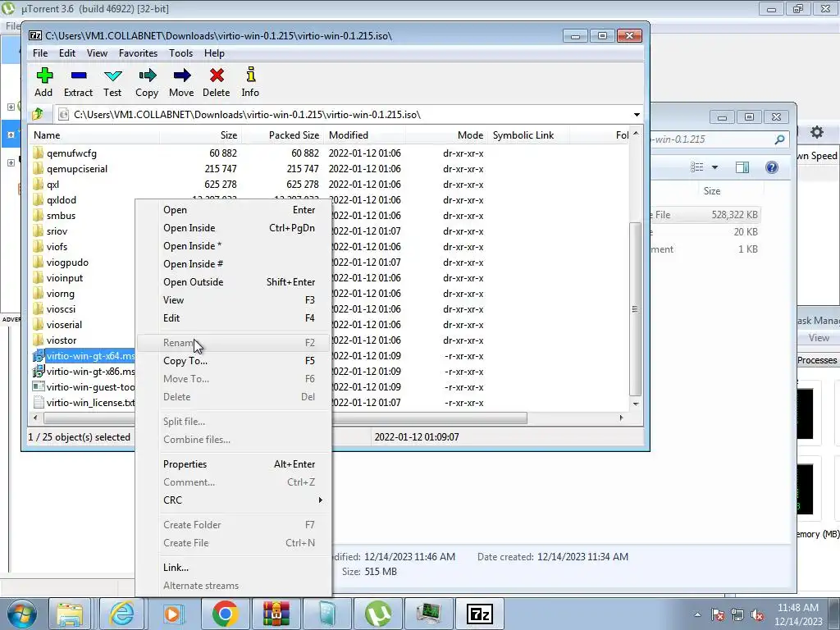This screenshot has height=630, width=840.
Task: Click the clock in the taskbar
Action: click(x=798, y=614)
